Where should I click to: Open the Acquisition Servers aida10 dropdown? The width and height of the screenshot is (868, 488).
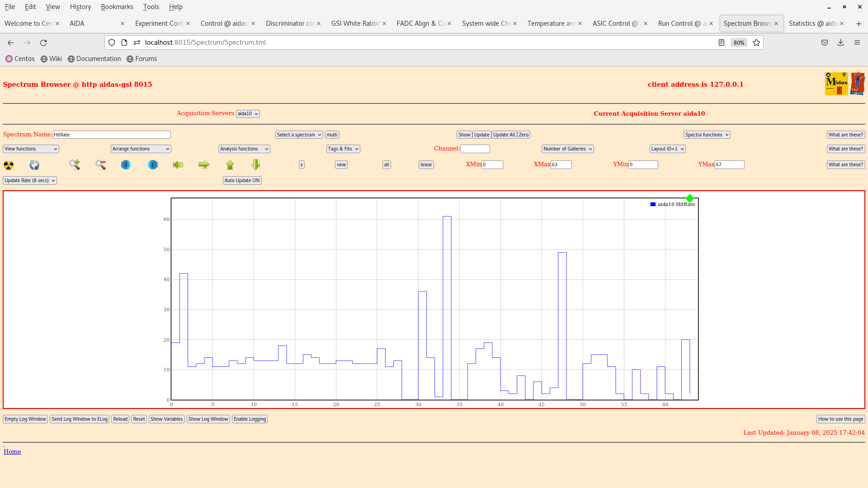pos(248,114)
